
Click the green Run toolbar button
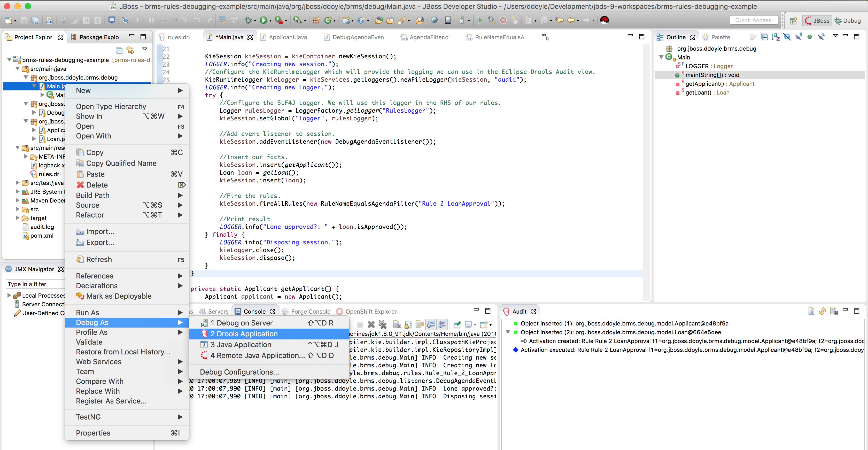click(263, 20)
